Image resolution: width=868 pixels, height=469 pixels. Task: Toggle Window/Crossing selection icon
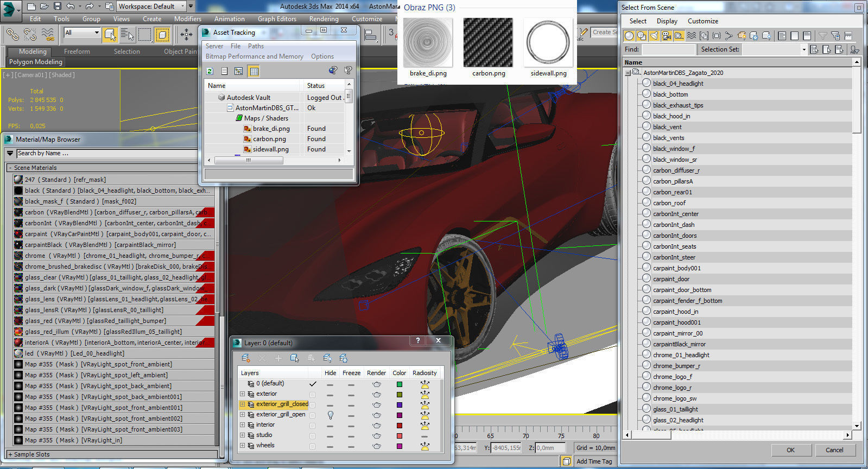point(162,34)
